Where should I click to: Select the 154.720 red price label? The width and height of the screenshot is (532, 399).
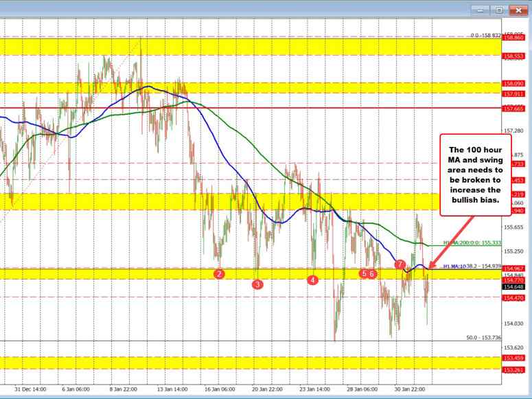pyautogui.click(x=513, y=280)
